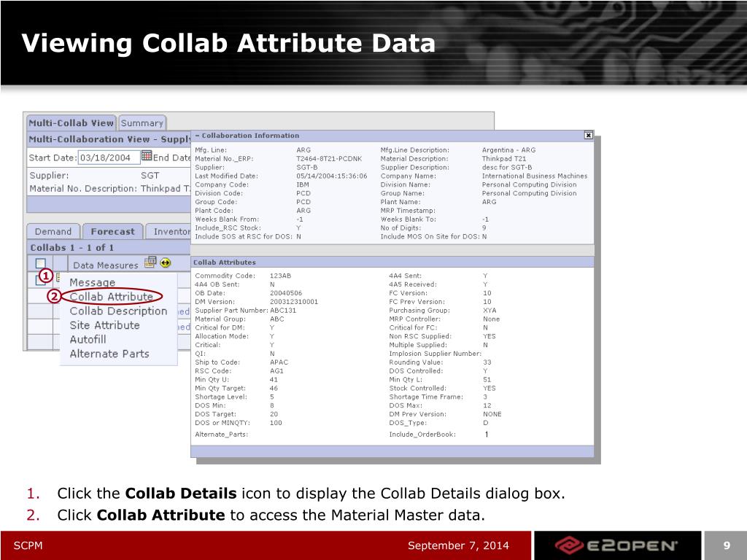747x560 pixels.
Task: Click the yellow double-arrow expand icon
Action: (x=166, y=262)
